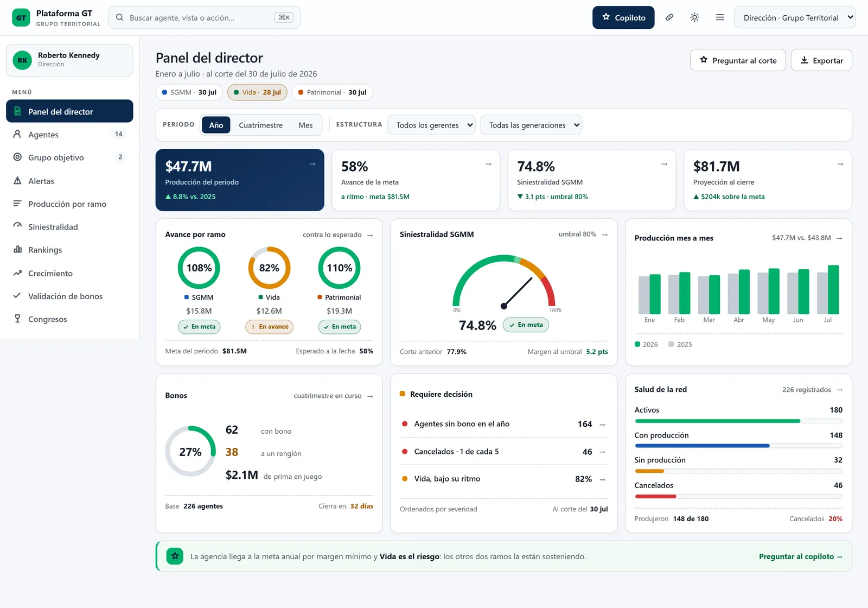Click the Siniestralidad gauge icon in sidebar
This screenshot has width=868, height=608.
[x=17, y=226]
